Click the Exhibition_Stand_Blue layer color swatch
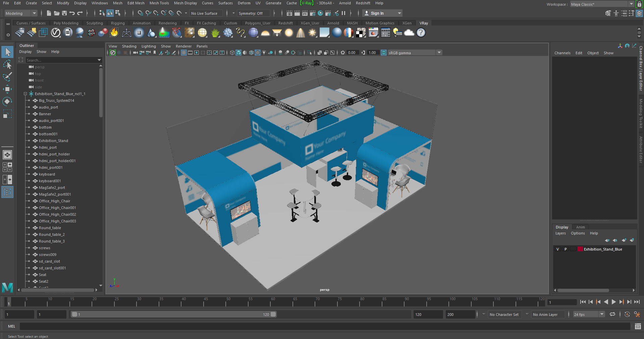Viewport: 644px width, 339px height. click(580, 249)
